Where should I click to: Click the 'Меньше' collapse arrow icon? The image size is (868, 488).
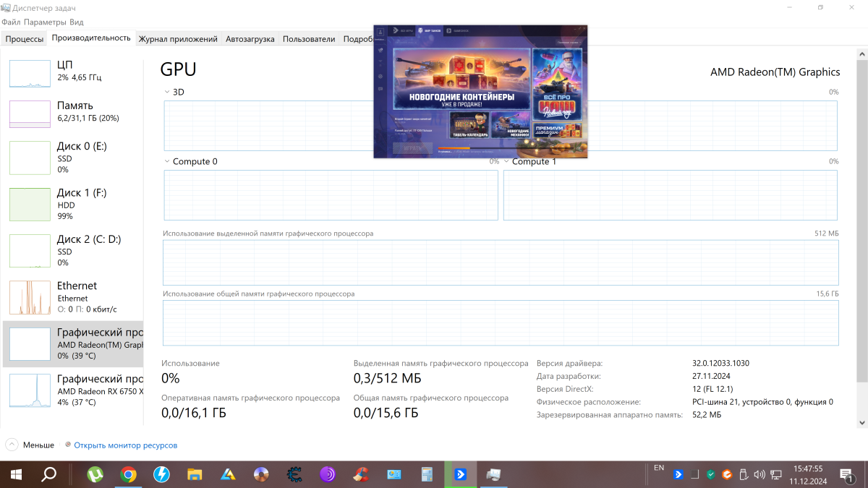click(x=12, y=445)
